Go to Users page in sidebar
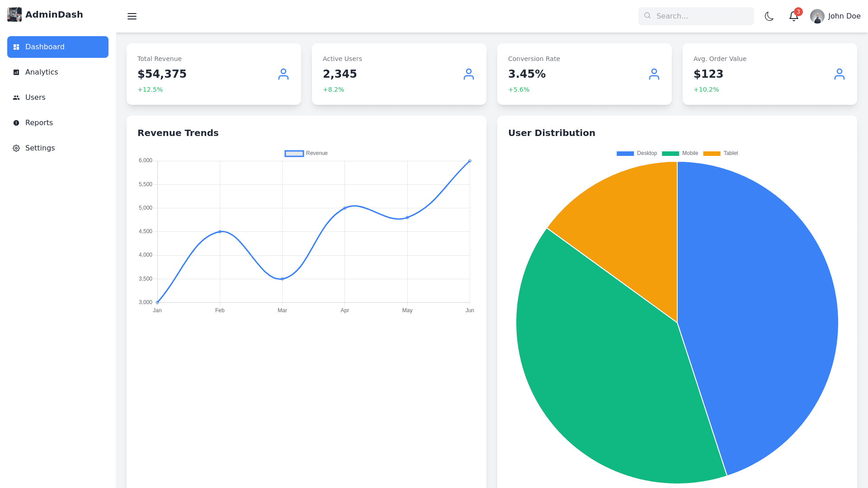This screenshot has width=868, height=488. (35, 98)
